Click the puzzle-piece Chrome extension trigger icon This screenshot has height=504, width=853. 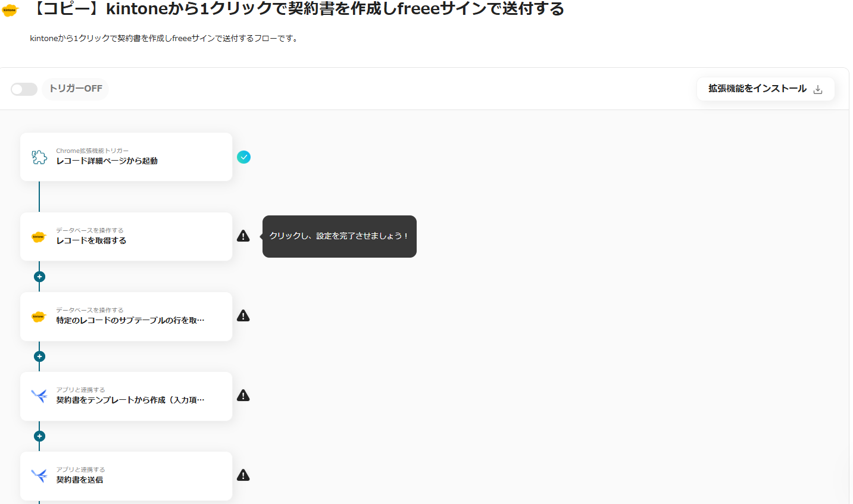[x=39, y=157]
